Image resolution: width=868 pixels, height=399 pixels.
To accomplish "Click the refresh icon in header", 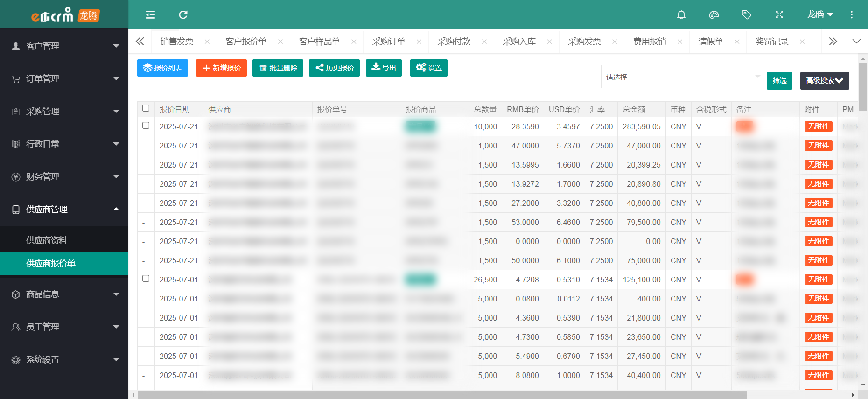I will click(x=183, y=15).
